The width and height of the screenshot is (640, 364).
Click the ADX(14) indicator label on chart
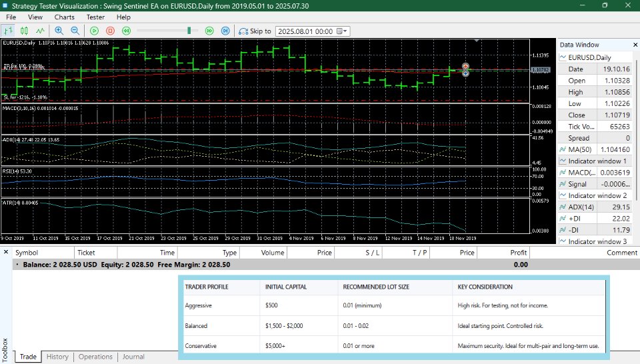31,139
